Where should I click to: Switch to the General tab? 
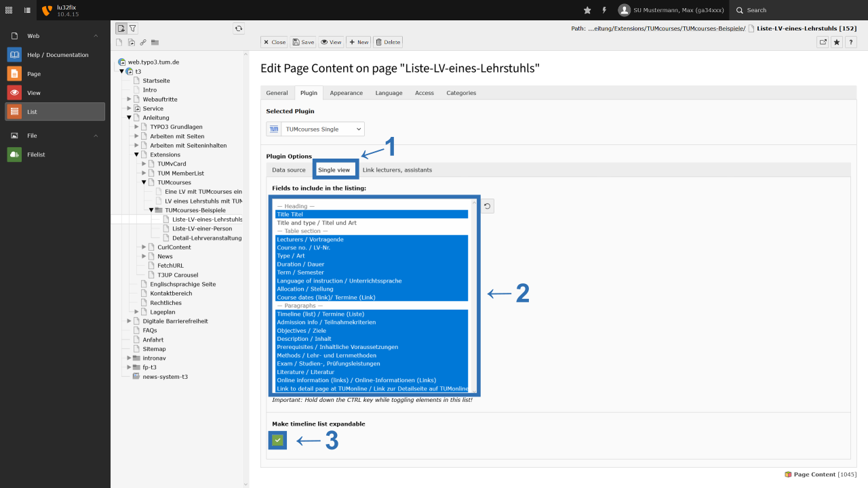point(277,93)
